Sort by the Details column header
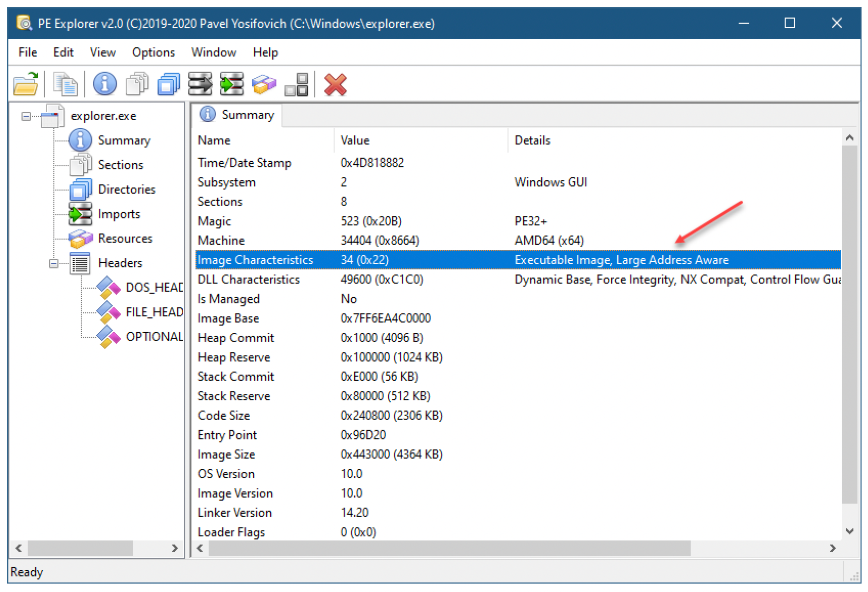This screenshot has height=592, width=868. coord(675,140)
